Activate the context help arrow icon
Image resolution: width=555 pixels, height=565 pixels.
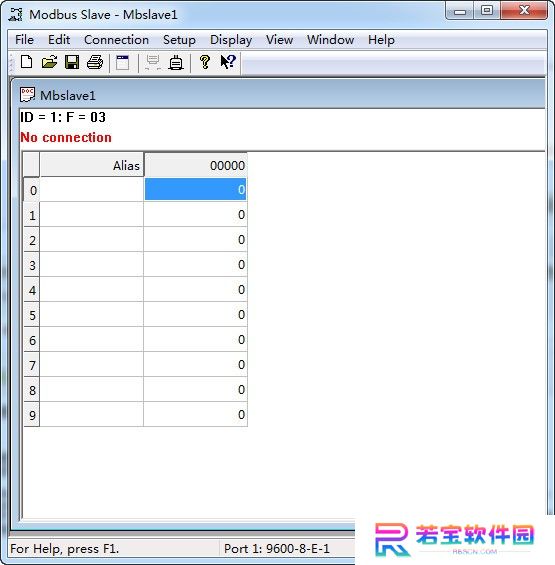(x=228, y=62)
